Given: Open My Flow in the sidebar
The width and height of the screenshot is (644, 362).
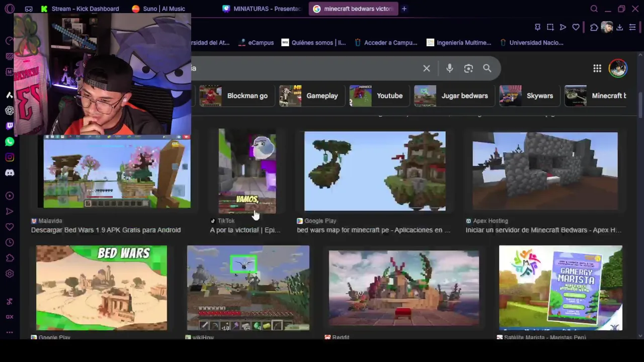Looking at the screenshot, I should pos(9,211).
